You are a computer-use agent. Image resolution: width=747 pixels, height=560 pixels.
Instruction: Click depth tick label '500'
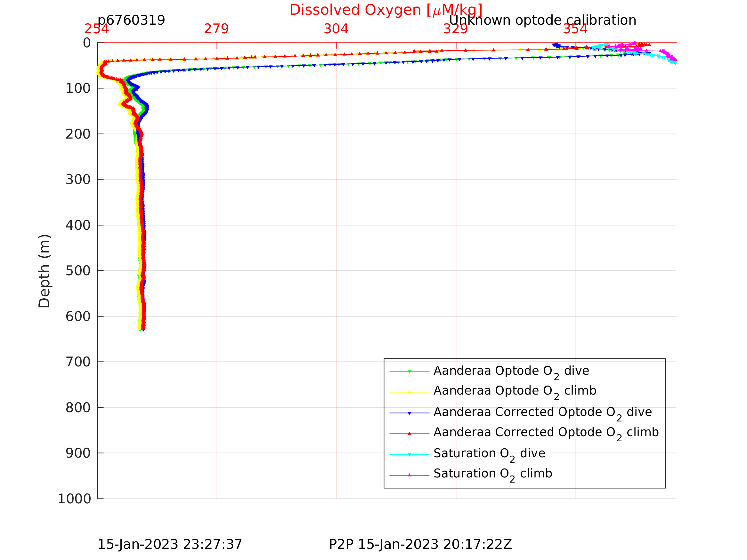(x=78, y=271)
